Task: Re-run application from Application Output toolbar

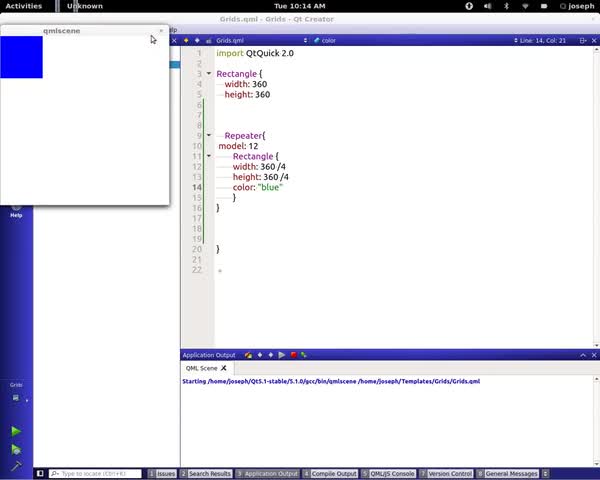Action: coord(282,355)
